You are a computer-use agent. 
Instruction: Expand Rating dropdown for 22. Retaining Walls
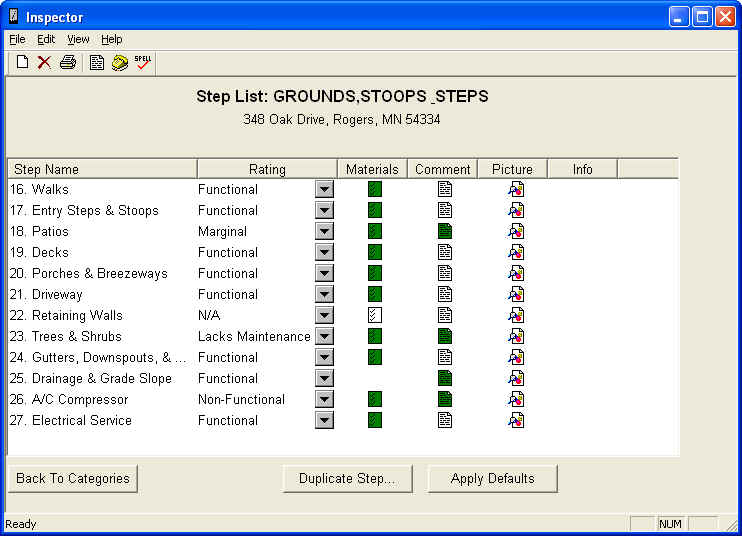click(x=324, y=315)
